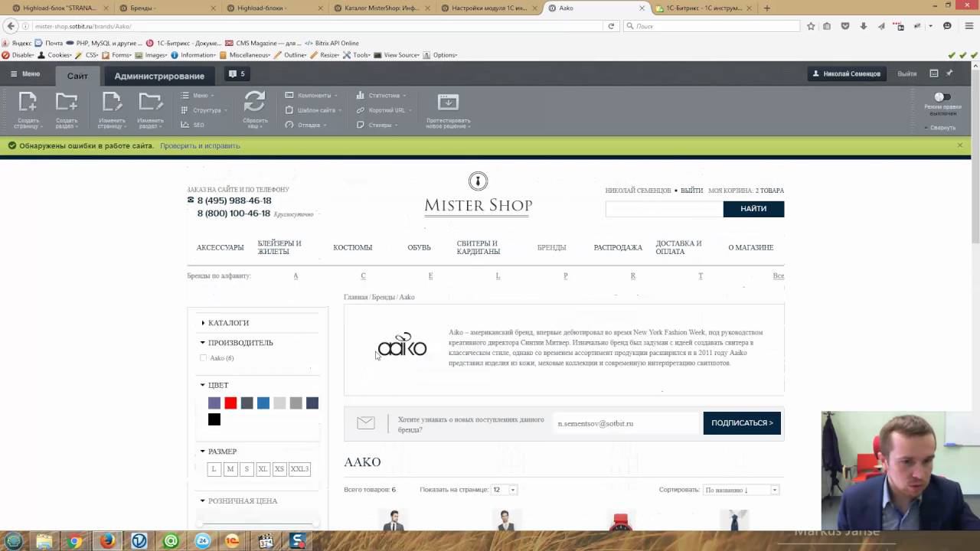This screenshot has height=551, width=980.
Task: Open items per page dropdown showing 12
Action: click(x=504, y=490)
